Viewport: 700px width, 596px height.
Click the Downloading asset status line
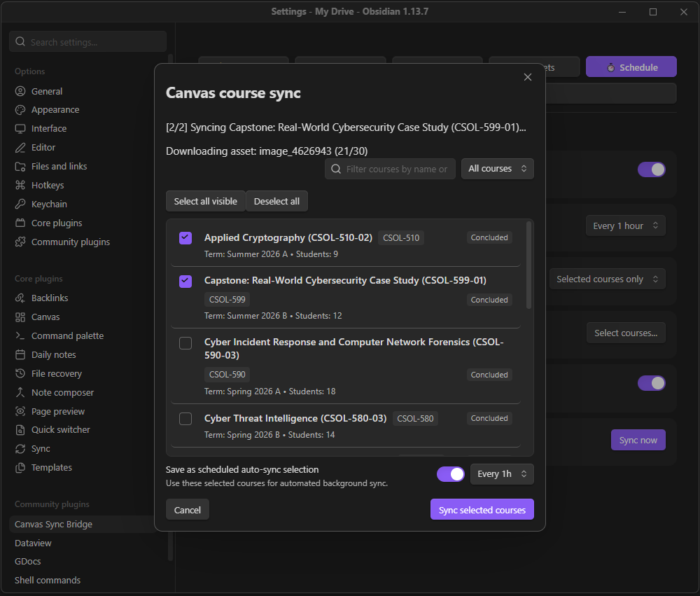(x=267, y=151)
